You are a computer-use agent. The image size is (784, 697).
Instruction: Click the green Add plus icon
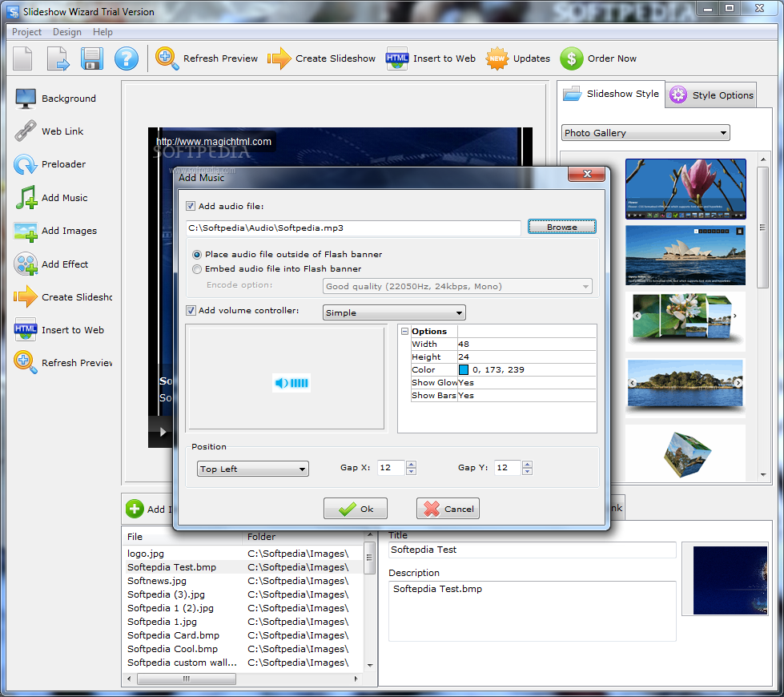tap(135, 509)
